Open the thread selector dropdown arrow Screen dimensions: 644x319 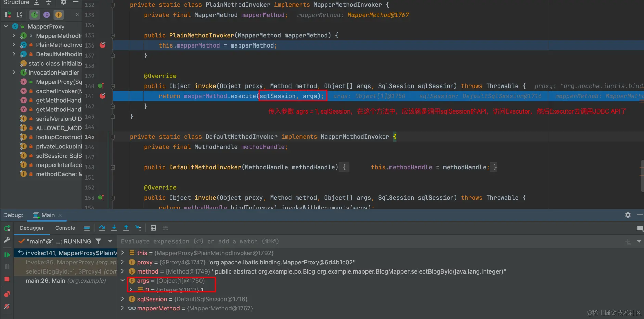[x=110, y=241]
